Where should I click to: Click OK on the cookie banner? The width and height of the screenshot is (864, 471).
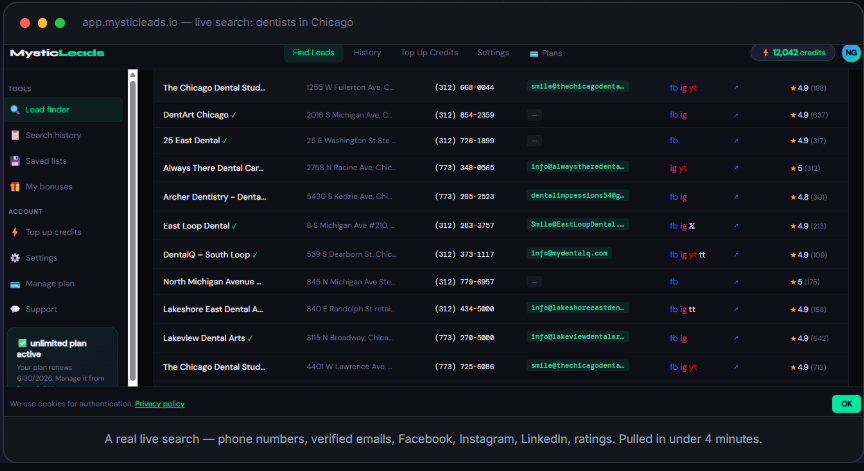846,404
